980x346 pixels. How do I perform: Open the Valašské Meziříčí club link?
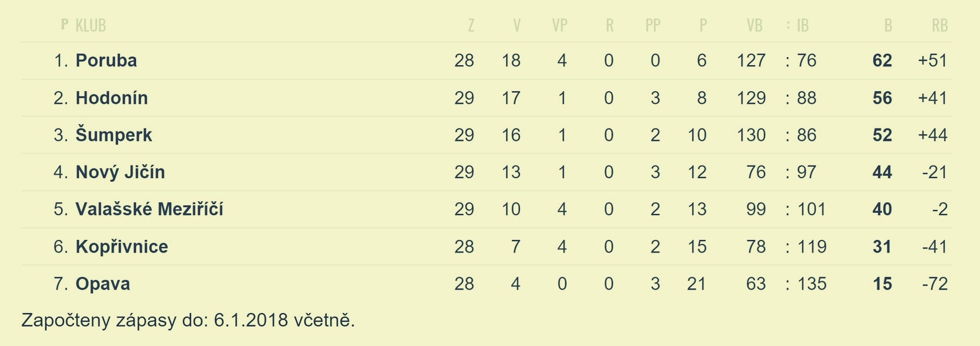149,209
